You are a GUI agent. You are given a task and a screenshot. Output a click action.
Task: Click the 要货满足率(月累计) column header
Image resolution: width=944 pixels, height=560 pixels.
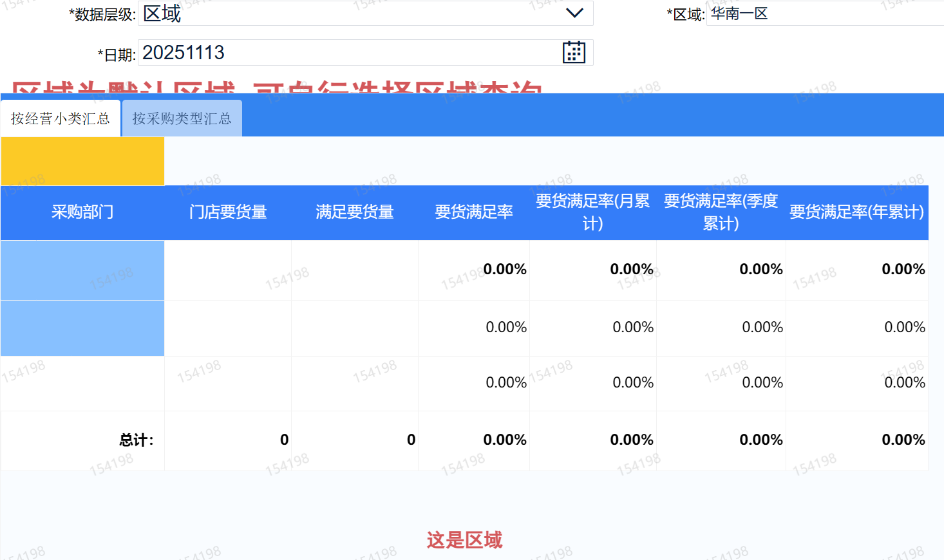[593, 212]
